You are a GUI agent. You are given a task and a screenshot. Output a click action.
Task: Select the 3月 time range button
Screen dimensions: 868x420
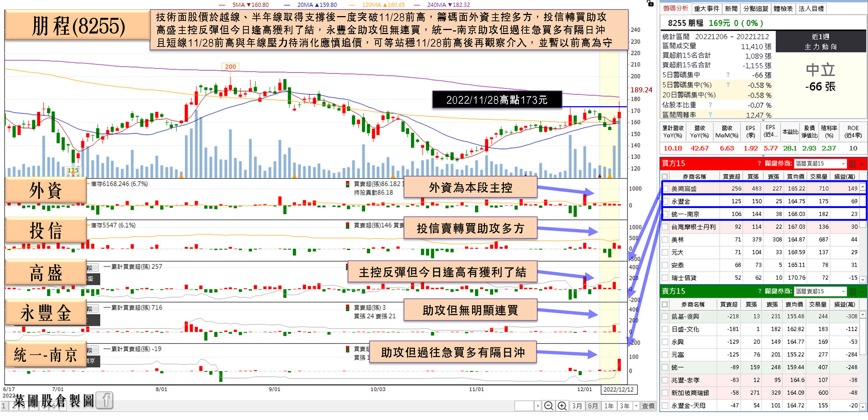(x=577, y=406)
